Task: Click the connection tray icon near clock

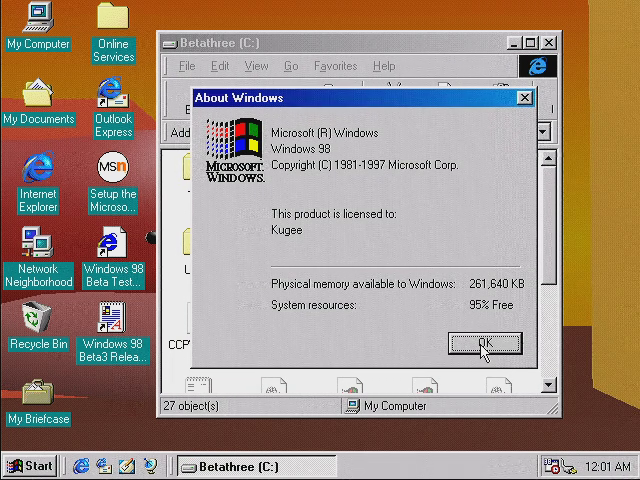Action: (569, 467)
